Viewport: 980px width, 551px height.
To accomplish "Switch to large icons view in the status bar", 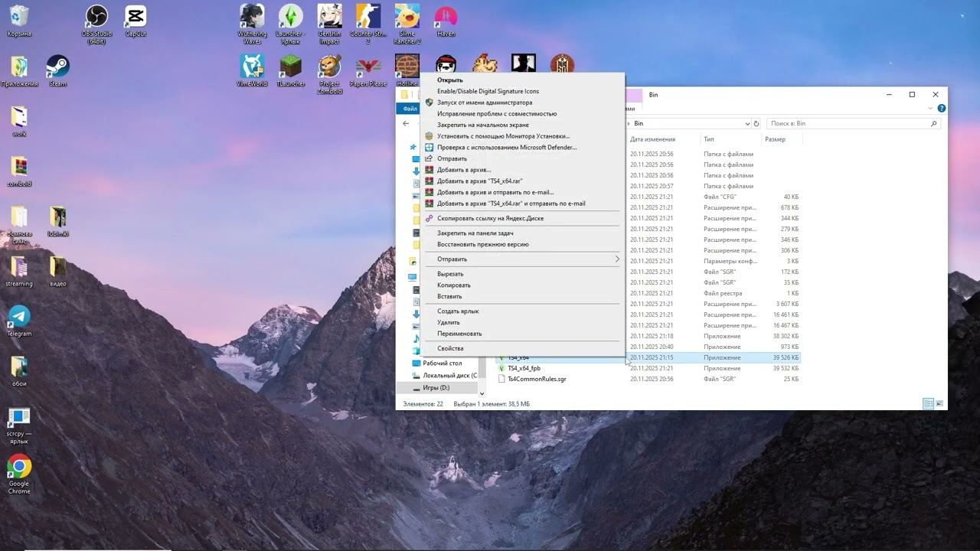I will (939, 403).
